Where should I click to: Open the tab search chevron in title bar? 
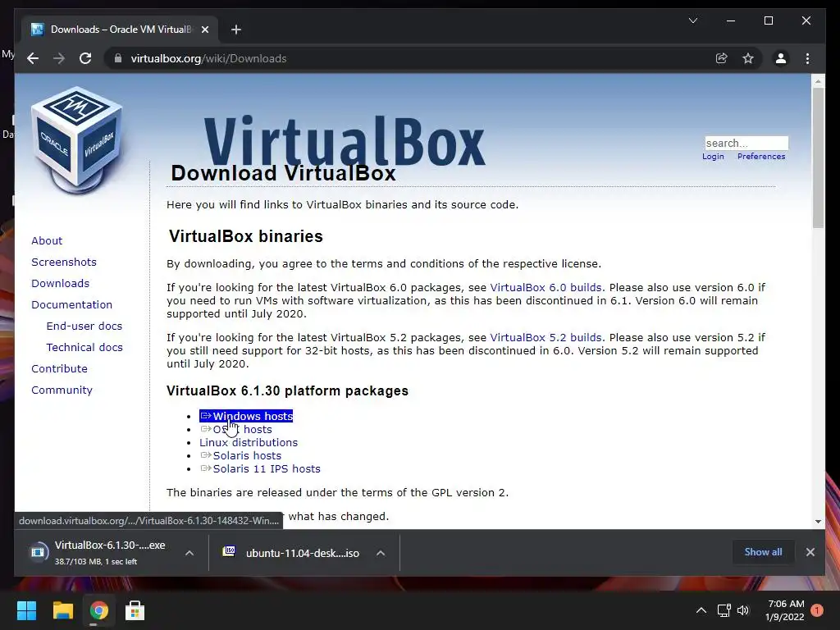tap(692, 21)
